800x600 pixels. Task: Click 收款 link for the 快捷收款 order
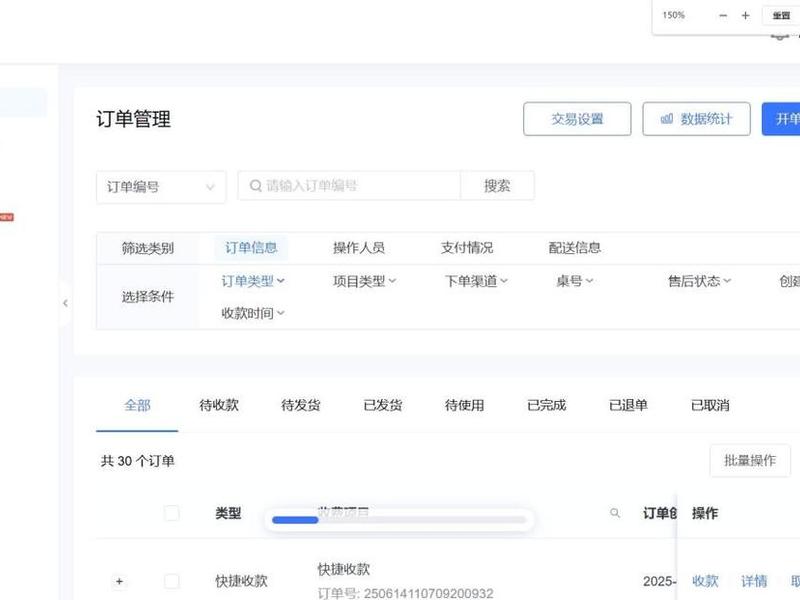705,581
